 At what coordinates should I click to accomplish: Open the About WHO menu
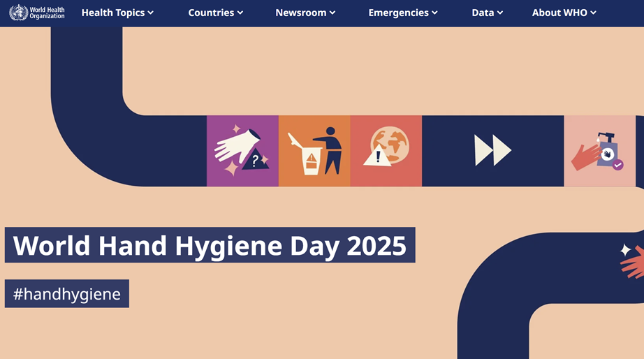point(559,13)
